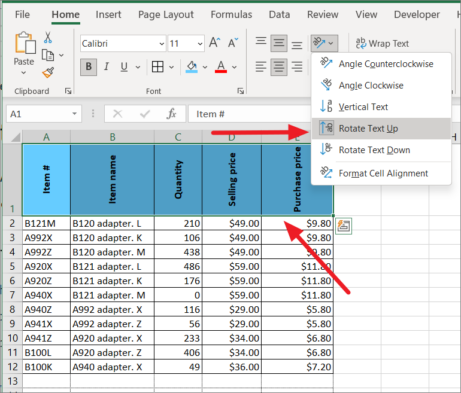This screenshot has height=393, width=461.
Task: Select Bottom Align
Action: click(x=297, y=44)
